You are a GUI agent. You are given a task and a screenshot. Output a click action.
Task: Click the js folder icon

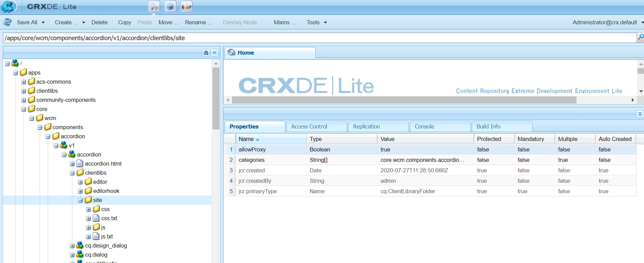click(x=96, y=227)
